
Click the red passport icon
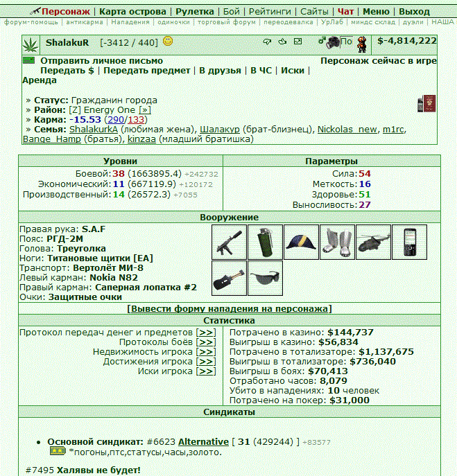[430, 103]
